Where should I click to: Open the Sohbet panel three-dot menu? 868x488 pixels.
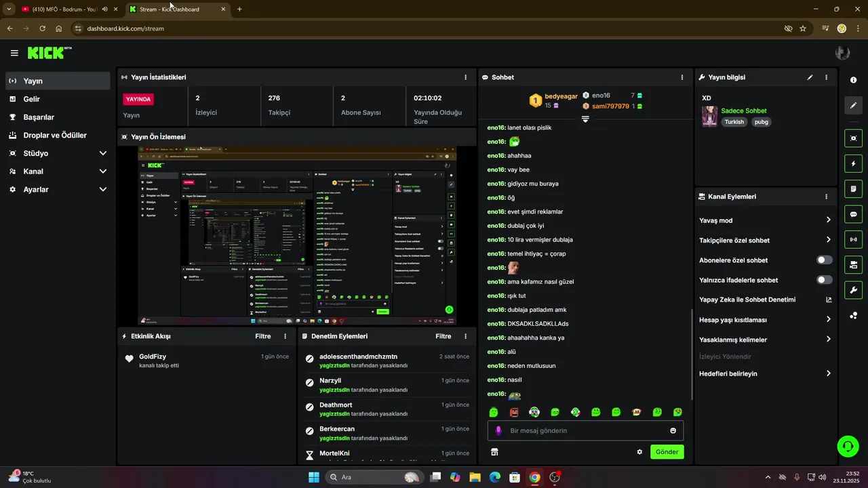(682, 77)
